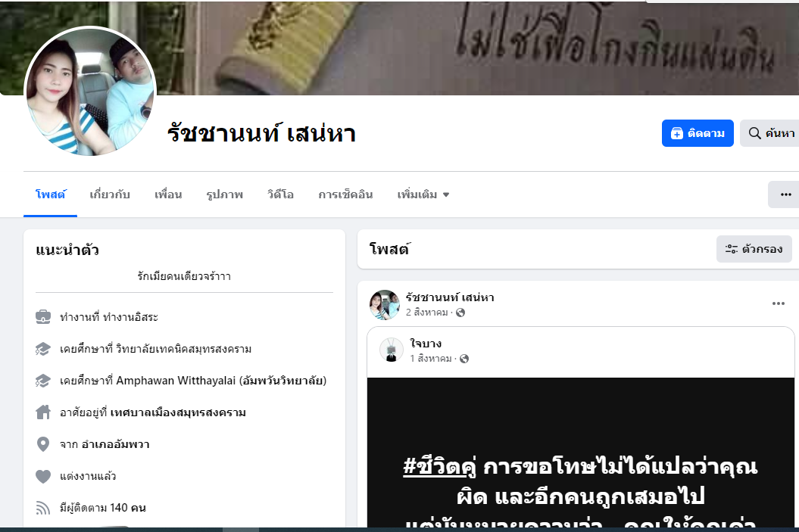This screenshot has height=532, width=799.
Task: Open the profile three-dot options menu
Action: pyautogui.click(x=785, y=194)
